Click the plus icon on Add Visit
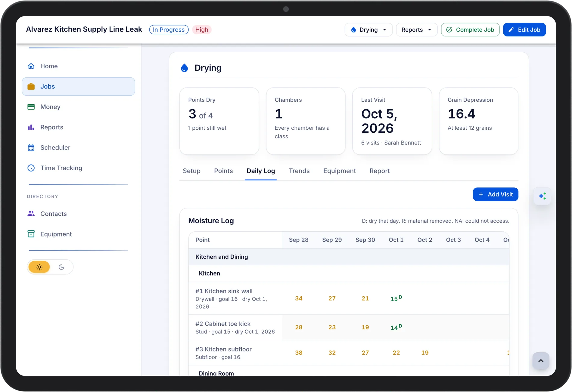 [x=481, y=194]
